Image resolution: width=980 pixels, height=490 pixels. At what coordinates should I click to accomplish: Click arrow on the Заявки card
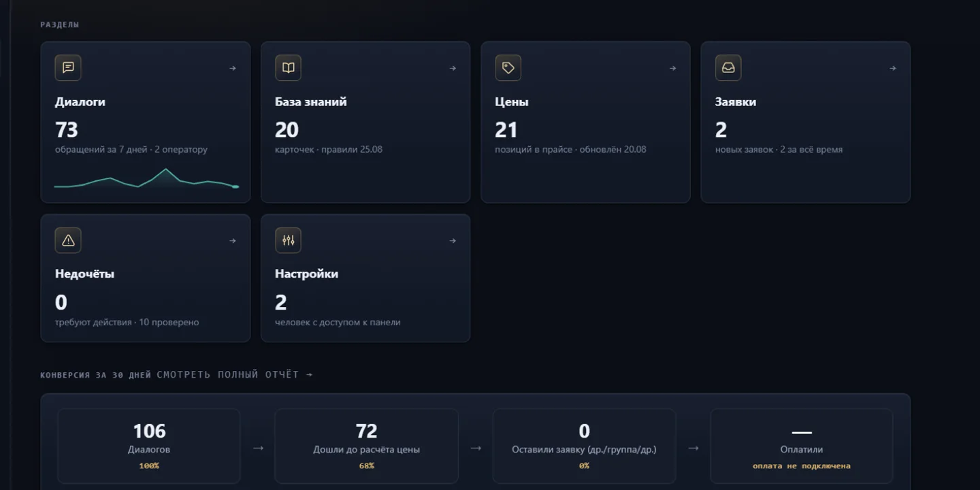(893, 68)
